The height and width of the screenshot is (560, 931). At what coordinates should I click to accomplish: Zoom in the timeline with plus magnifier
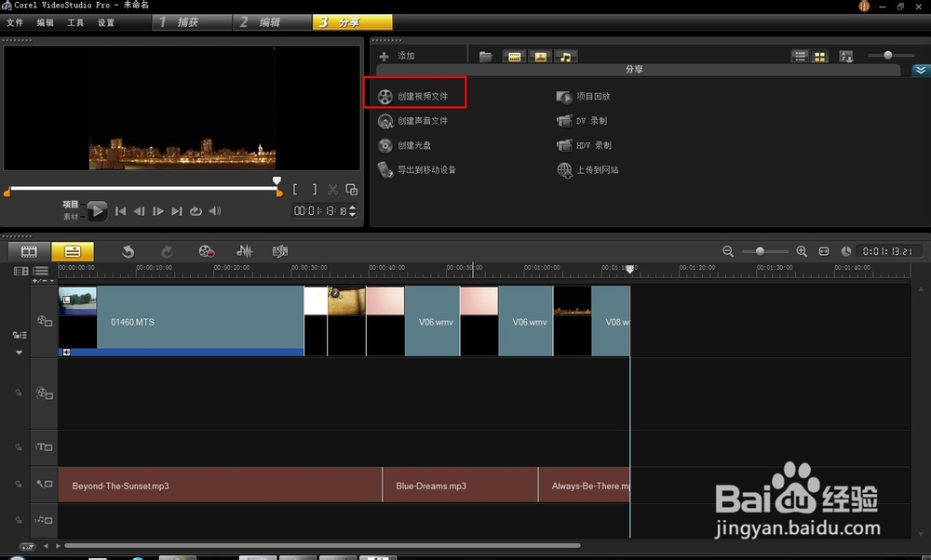[x=802, y=251]
